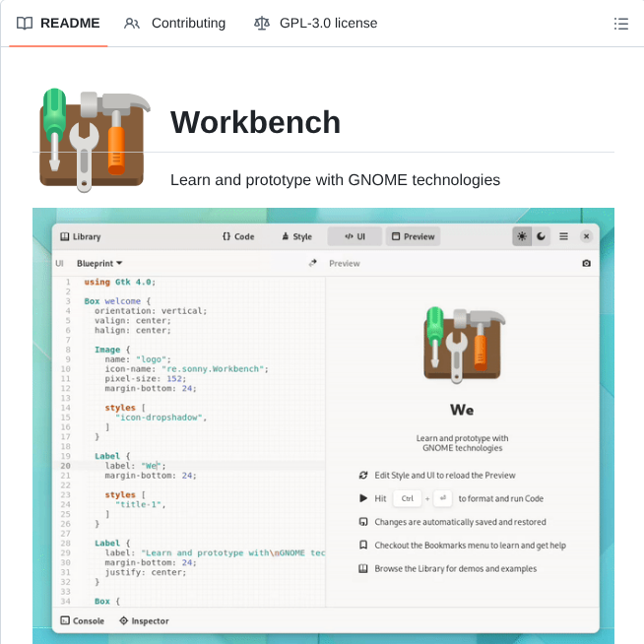The image size is (644, 644).
Task: Switch to dark color scheme moon icon
Action: 541,236
